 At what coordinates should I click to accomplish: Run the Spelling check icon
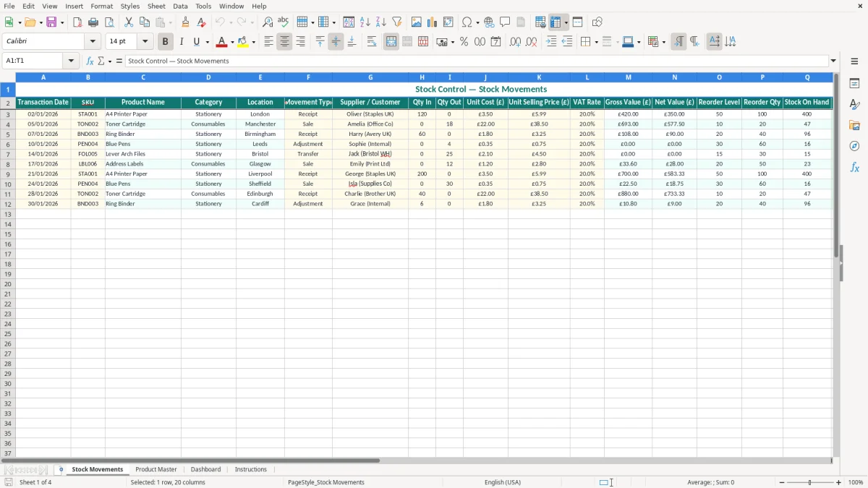tap(284, 22)
